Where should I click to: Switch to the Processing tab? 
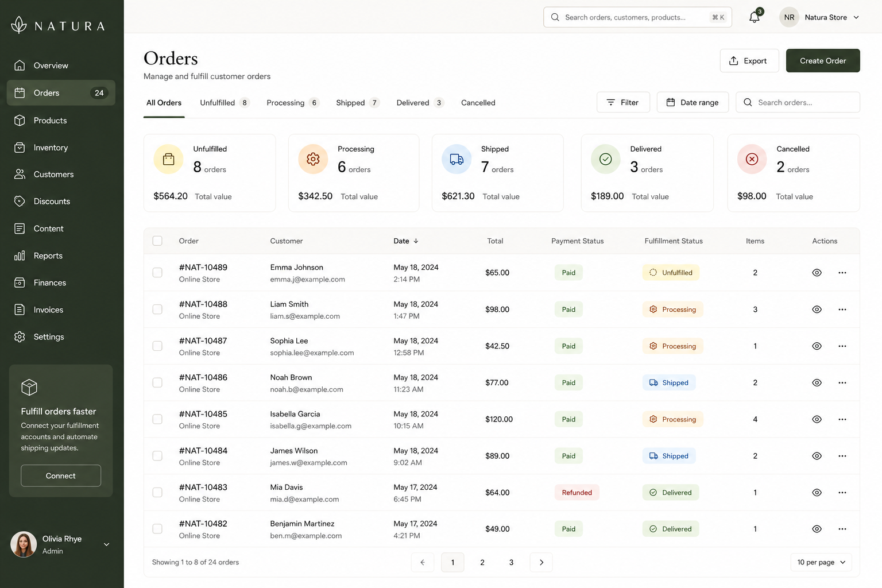point(292,103)
